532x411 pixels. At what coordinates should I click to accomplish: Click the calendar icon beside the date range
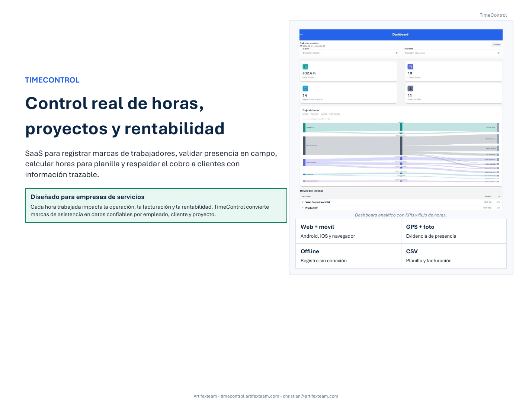coord(301,46)
